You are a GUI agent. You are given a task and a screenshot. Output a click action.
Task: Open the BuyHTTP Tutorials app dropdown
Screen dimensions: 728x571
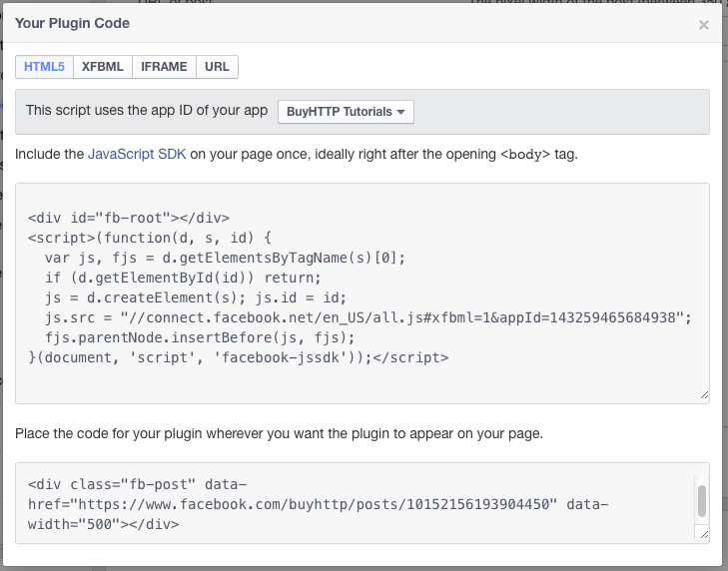coord(345,112)
